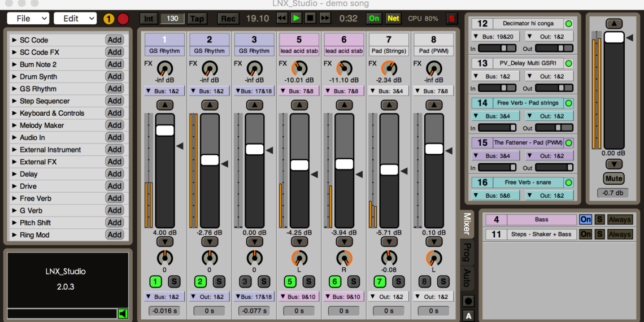Open channel 3 FX send Bus: 17&18 dropdown
The height and width of the screenshot is (322, 644).
[x=254, y=91]
